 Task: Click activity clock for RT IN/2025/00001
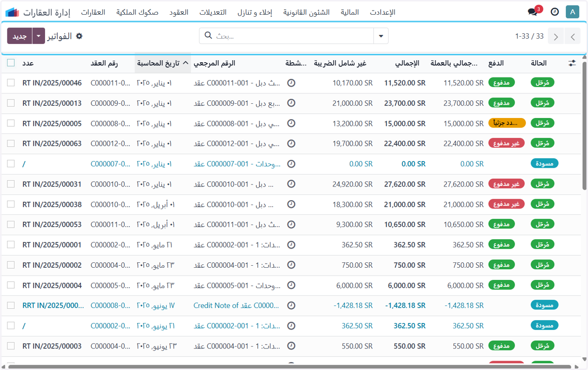(291, 245)
